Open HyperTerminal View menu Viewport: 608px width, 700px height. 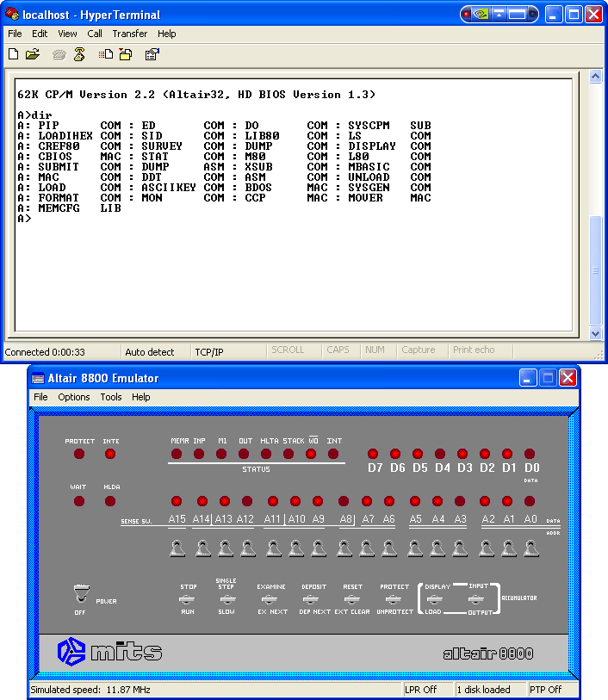67,34
